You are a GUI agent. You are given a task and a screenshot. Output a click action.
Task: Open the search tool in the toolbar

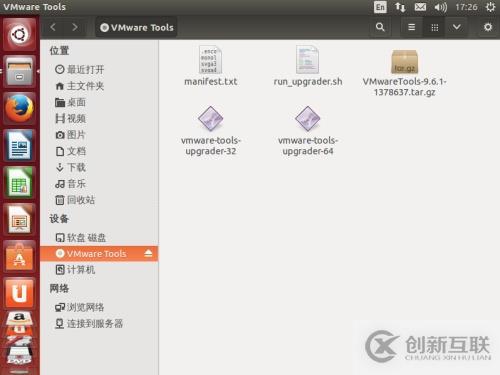click(x=380, y=27)
